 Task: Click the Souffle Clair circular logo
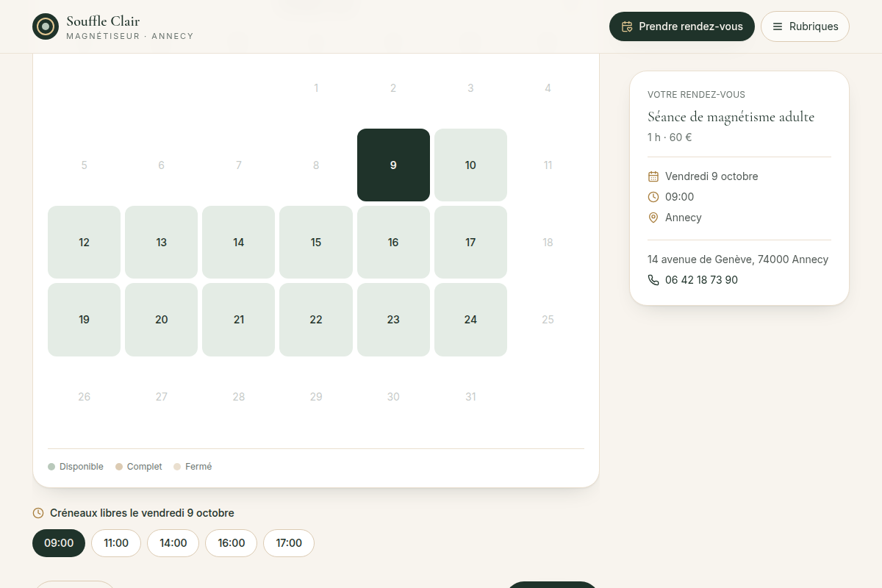pyautogui.click(x=46, y=26)
